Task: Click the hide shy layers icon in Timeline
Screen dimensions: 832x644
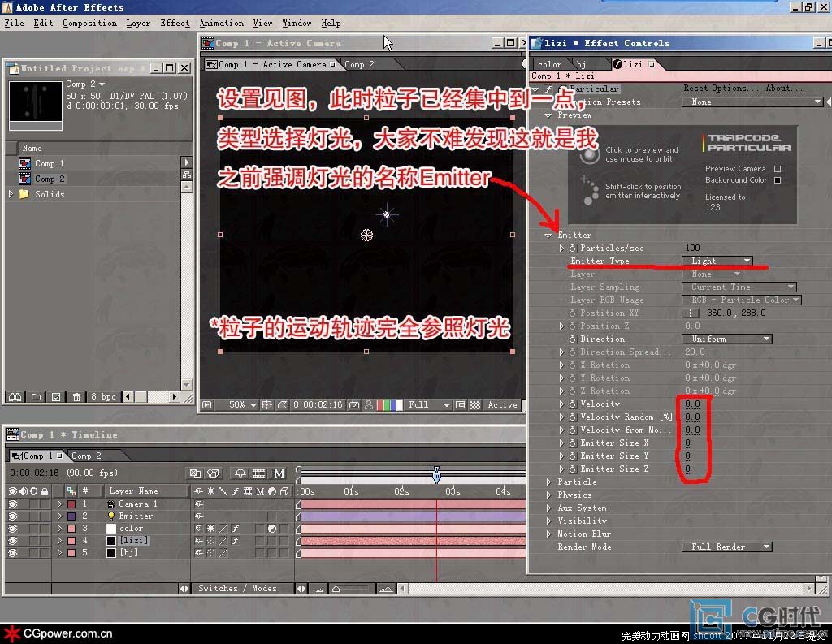Action: tap(240, 473)
